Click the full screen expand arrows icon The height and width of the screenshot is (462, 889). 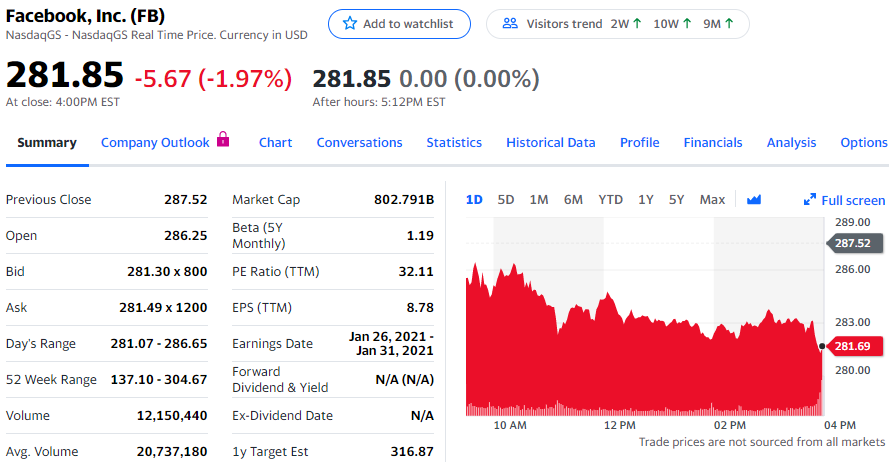(810, 200)
